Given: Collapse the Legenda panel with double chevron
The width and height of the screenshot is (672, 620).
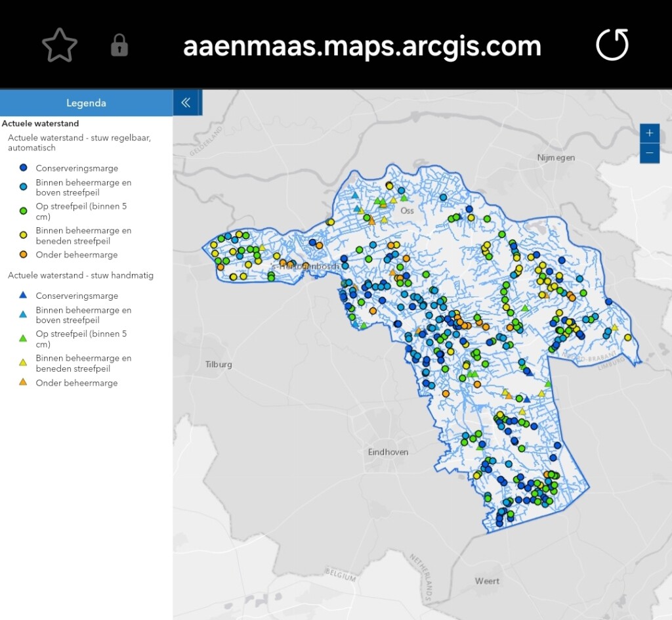Looking at the screenshot, I should pos(186,102).
